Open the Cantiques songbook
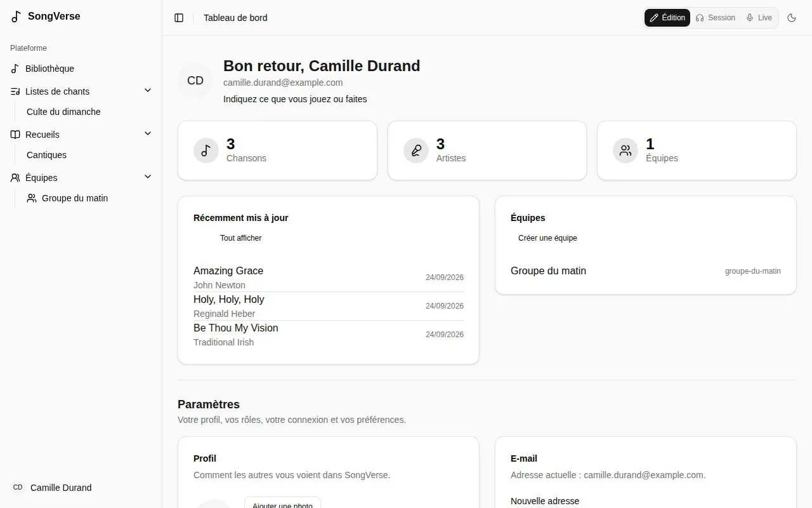 [x=46, y=155]
